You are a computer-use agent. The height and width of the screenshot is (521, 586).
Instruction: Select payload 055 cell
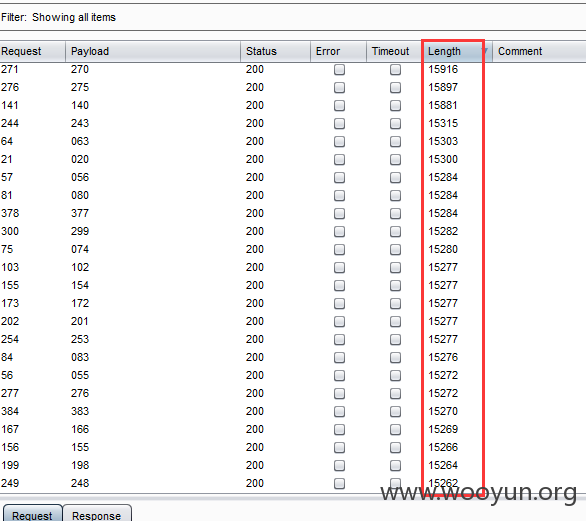(80, 375)
